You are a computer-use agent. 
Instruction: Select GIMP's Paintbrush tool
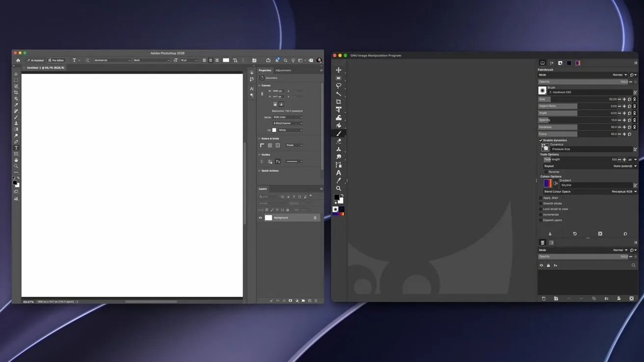coord(339,133)
